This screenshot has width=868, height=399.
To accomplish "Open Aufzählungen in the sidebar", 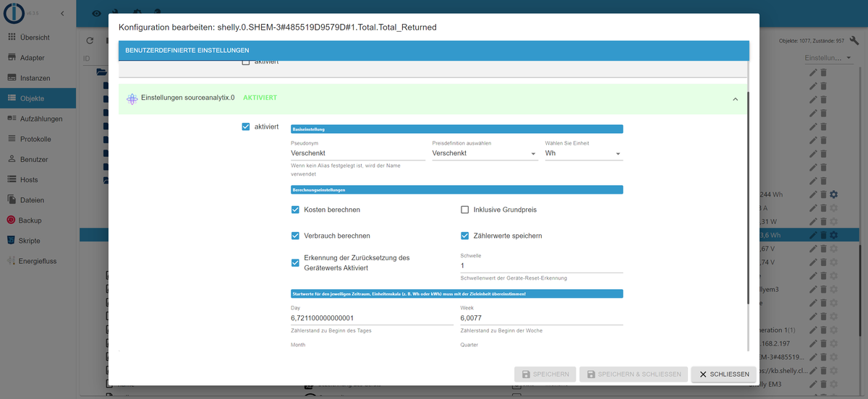I will 38,119.
